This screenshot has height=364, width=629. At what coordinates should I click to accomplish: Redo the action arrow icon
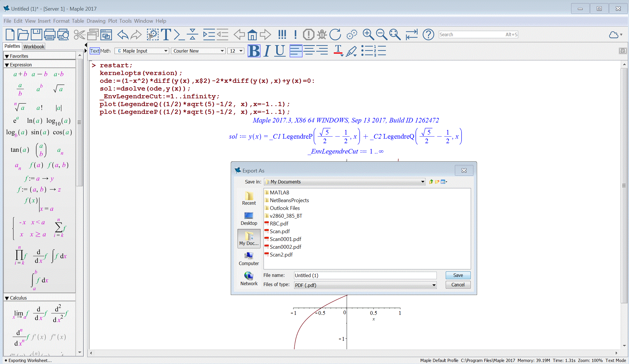click(x=136, y=35)
